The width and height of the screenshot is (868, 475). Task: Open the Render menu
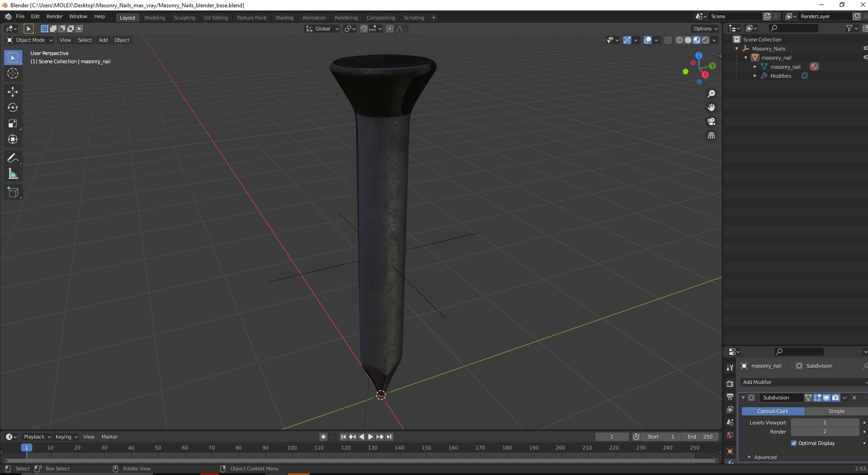coord(54,16)
